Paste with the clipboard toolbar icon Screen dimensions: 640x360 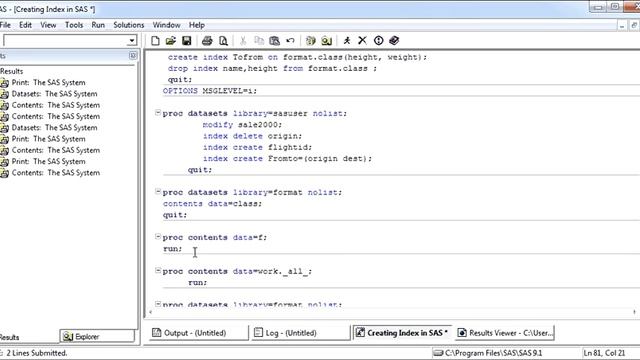coord(274,40)
